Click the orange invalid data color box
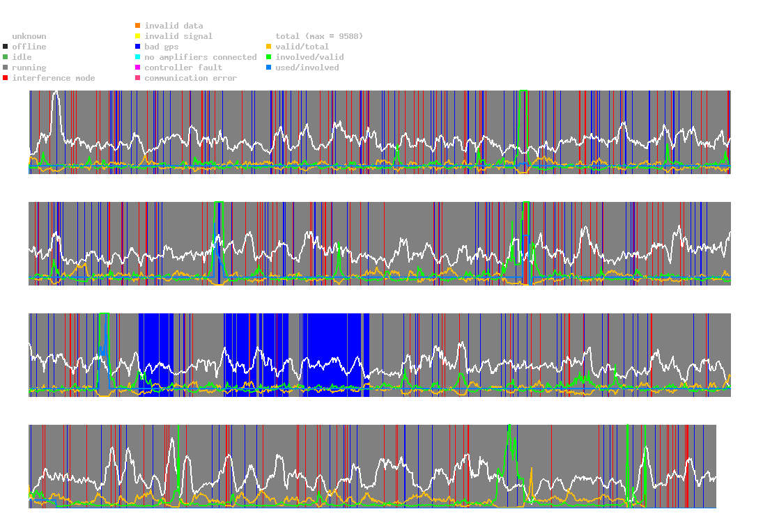The height and width of the screenshot is (532, 763). pyautogui.click(x=137, y=26)
